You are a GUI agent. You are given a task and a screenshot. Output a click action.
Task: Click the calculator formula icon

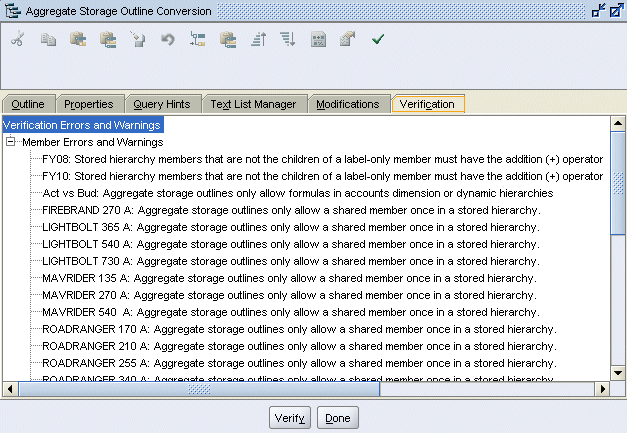coord(318,39)
